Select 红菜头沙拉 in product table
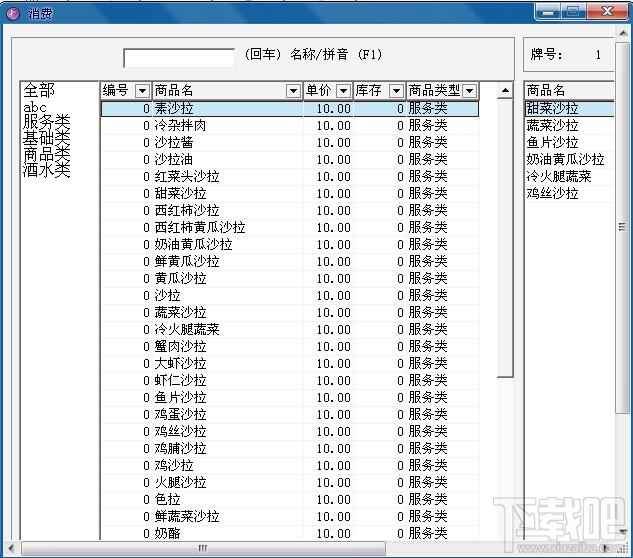This screenshot has height=558, width=633. (x=289, y=176)
